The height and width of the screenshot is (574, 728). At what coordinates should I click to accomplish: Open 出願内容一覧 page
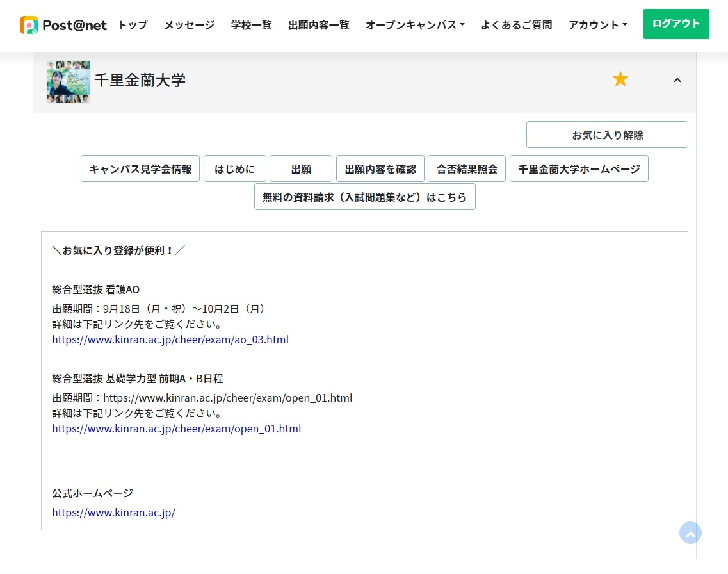click(x=318, y=25)
